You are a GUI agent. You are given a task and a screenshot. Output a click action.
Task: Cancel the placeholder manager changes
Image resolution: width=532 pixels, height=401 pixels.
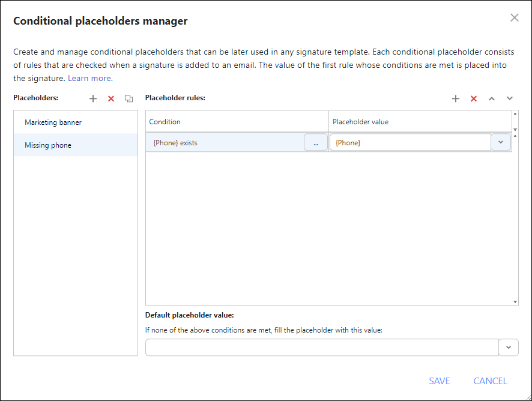[x=490, y=381]
